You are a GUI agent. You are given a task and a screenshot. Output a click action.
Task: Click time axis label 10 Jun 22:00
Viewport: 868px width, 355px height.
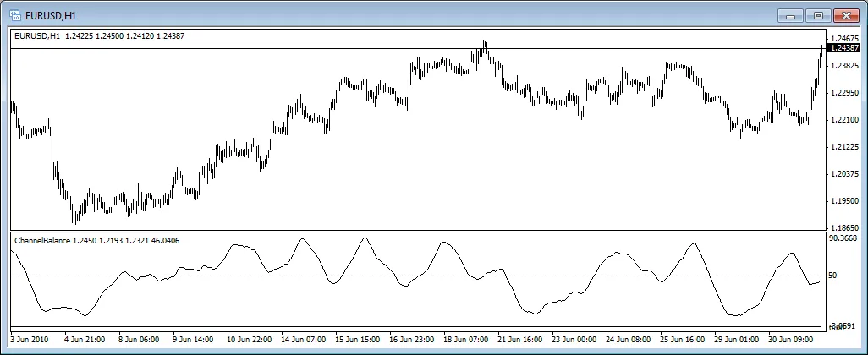click(249, 339)
